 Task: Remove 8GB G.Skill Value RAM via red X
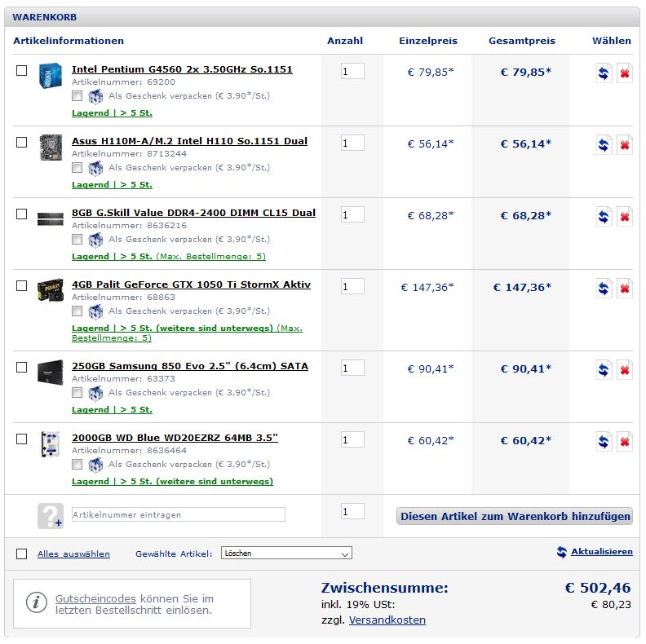625,217
